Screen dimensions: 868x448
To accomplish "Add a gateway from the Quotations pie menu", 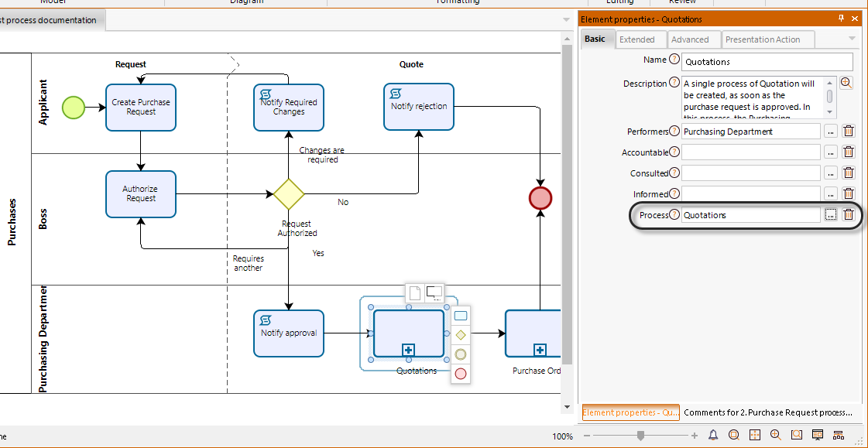I will 460,334.
